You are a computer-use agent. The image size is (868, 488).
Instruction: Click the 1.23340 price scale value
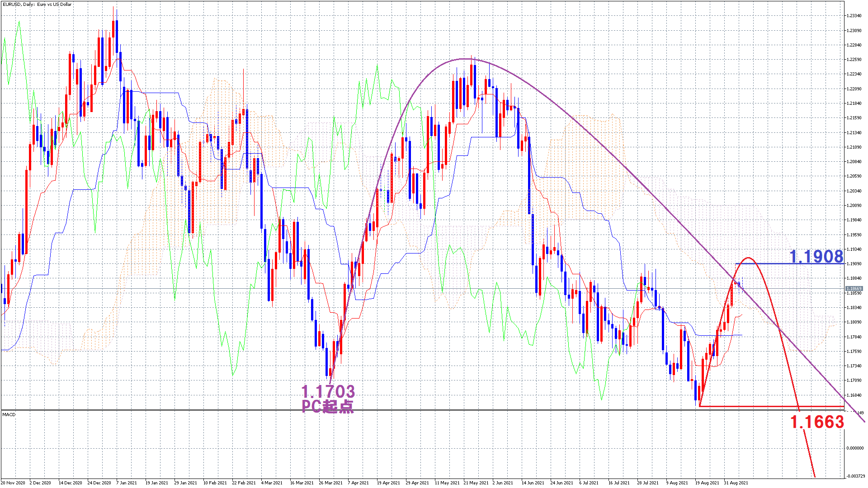[854, 16]
